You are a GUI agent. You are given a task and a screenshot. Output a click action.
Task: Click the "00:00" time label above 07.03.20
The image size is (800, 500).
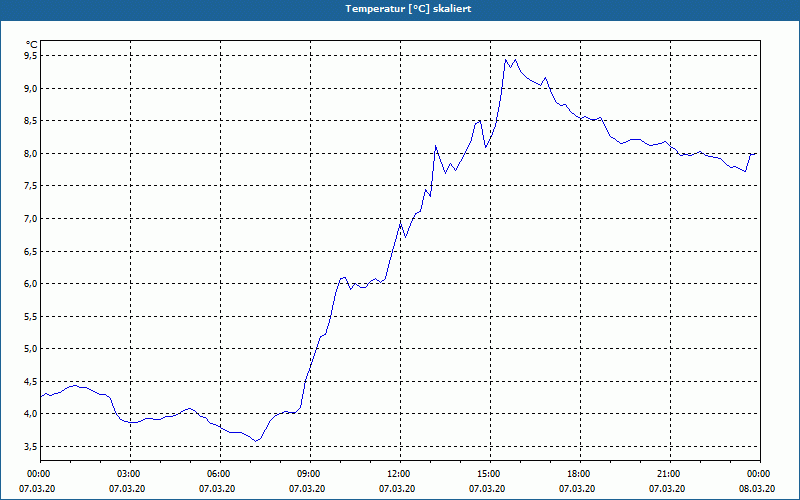tap(37, 474)
